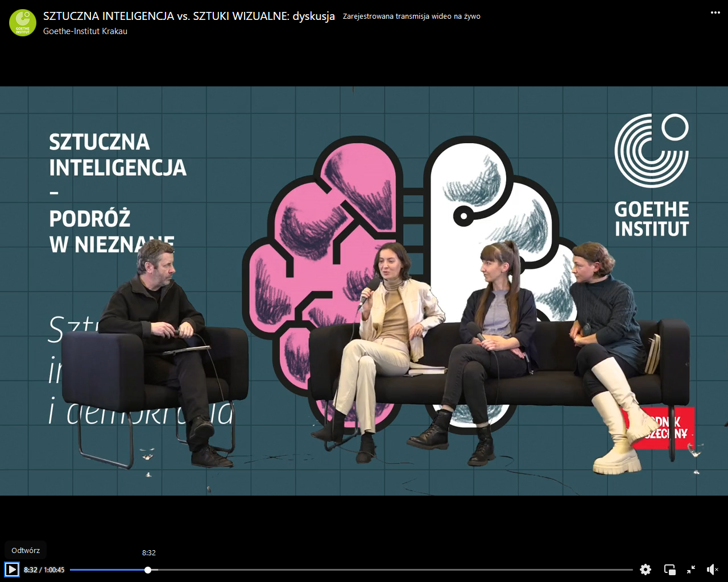This screenshot has width=728, height=582.
Task: Click the white Goethe Institut logo in the video
Action: [x=651, y=175]
